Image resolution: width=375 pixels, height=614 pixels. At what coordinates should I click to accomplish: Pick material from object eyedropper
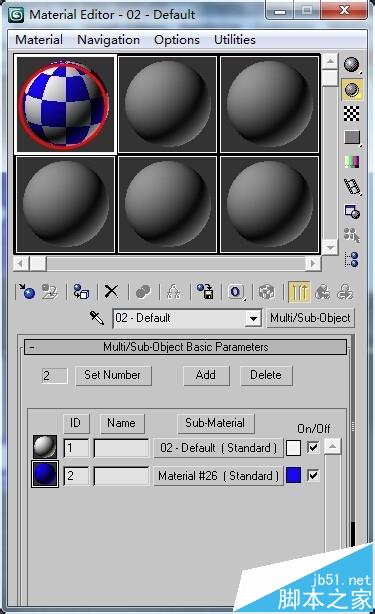(x=97, y=318)
